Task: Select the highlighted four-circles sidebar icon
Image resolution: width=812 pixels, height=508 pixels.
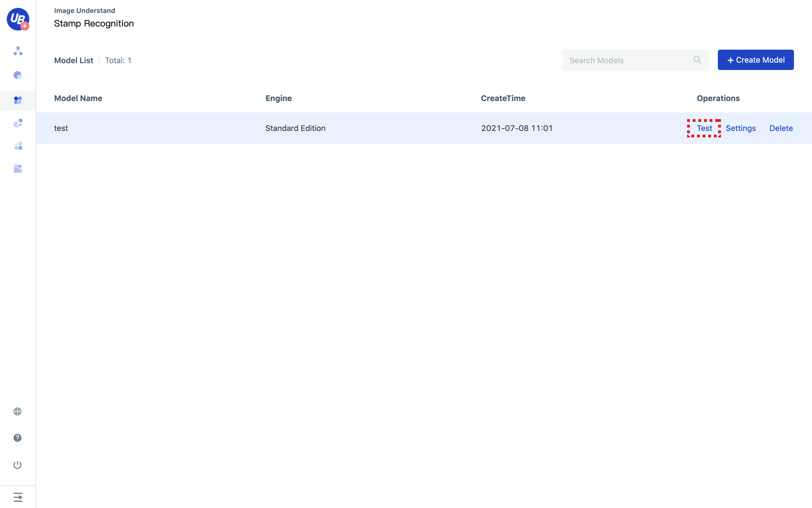Action: pyautogui.click(x=18, y=100)
